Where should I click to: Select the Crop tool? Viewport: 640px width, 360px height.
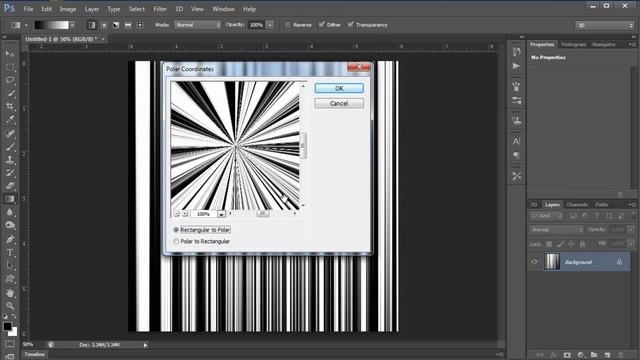coord(10,106)
